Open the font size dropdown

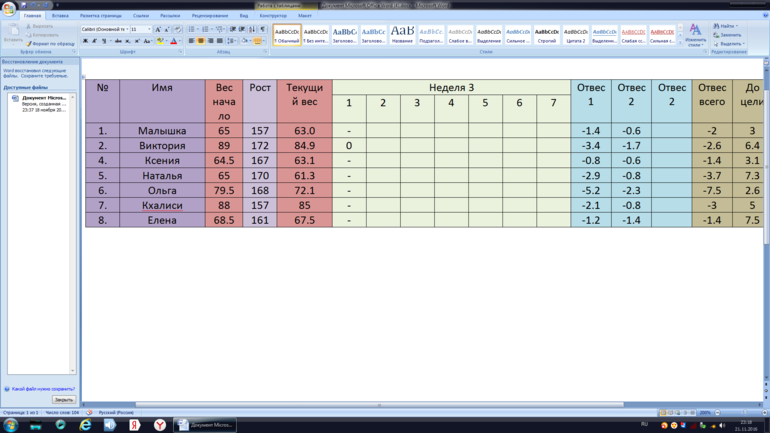coord(149,30)
